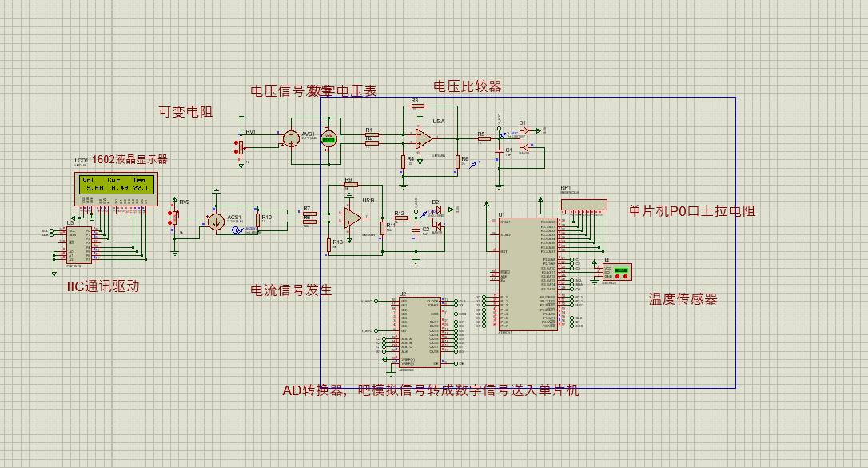868x468 pixels.
Task: Select feedback resistor R3
Action: click(417, 106)
